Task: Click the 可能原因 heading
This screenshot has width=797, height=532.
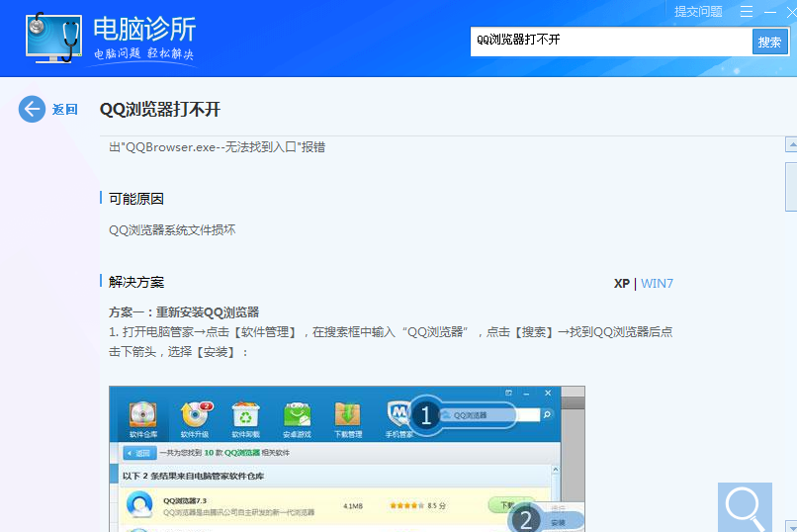Action: tap(136, 199)
